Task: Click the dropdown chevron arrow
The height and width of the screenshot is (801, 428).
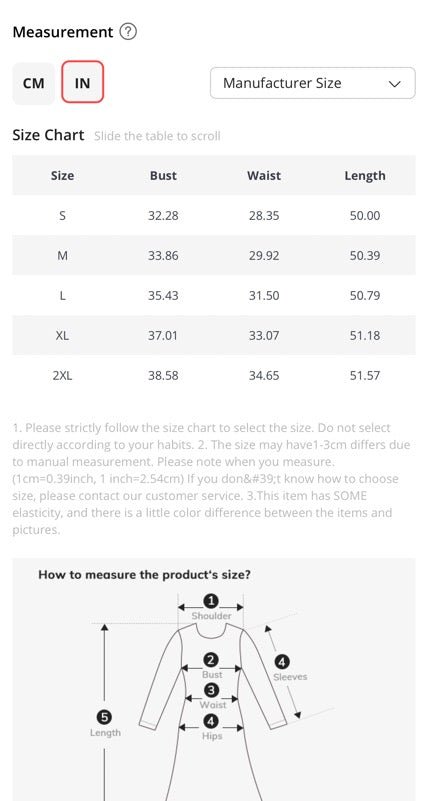Action: click(x=395, y=84)
